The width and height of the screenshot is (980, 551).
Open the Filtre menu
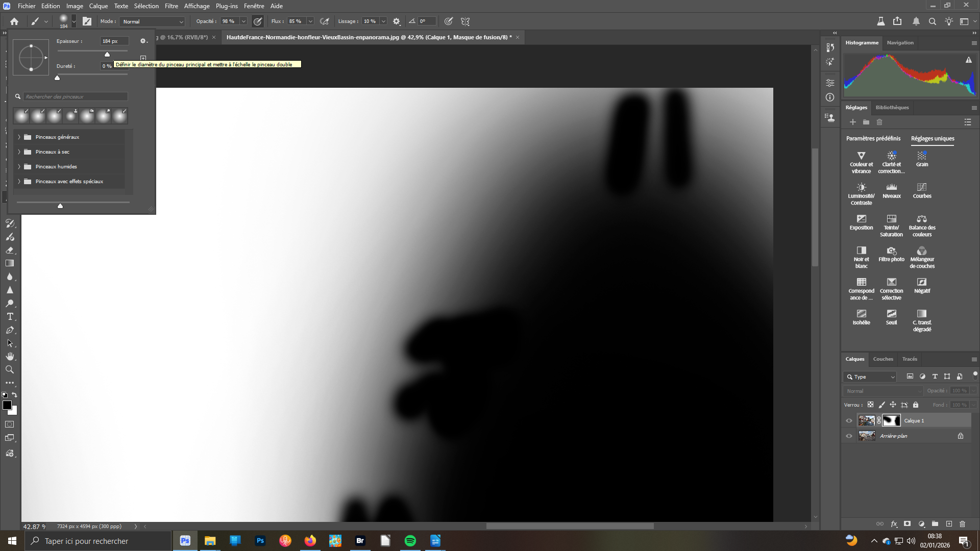171,6
